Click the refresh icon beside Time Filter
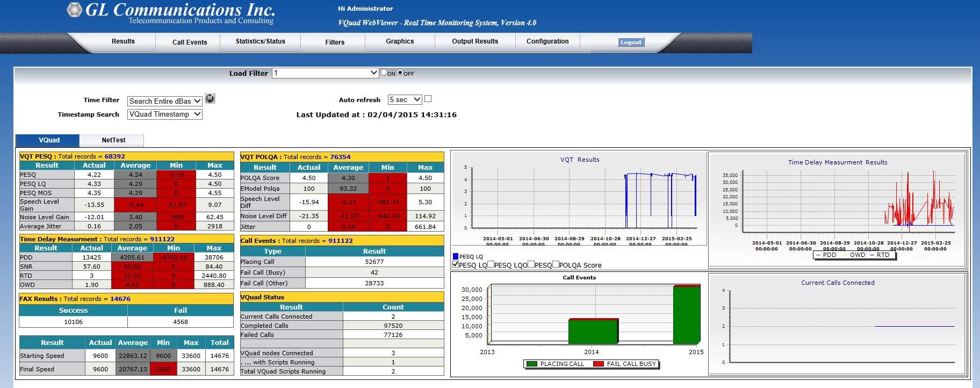 210,98
